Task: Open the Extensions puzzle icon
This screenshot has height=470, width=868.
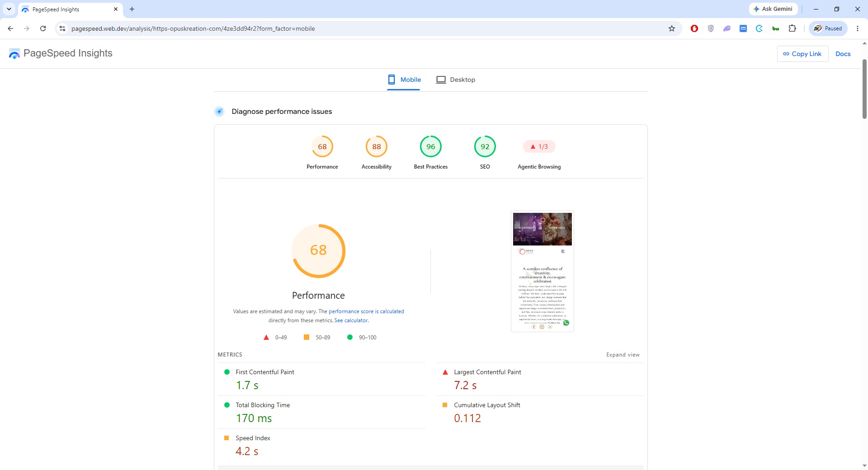Action: [x=792, y=28]
